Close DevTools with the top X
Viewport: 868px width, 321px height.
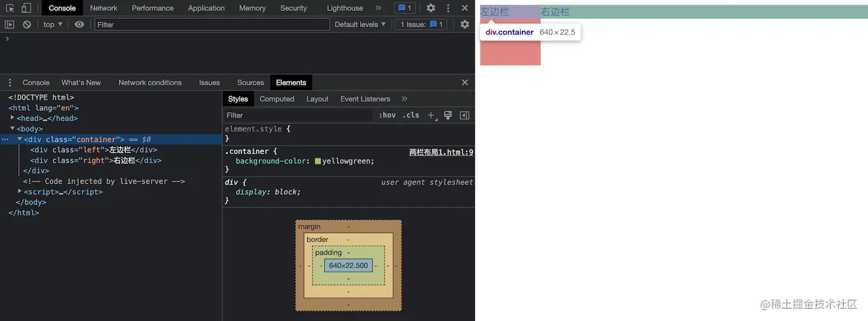(x=464, y=8)
